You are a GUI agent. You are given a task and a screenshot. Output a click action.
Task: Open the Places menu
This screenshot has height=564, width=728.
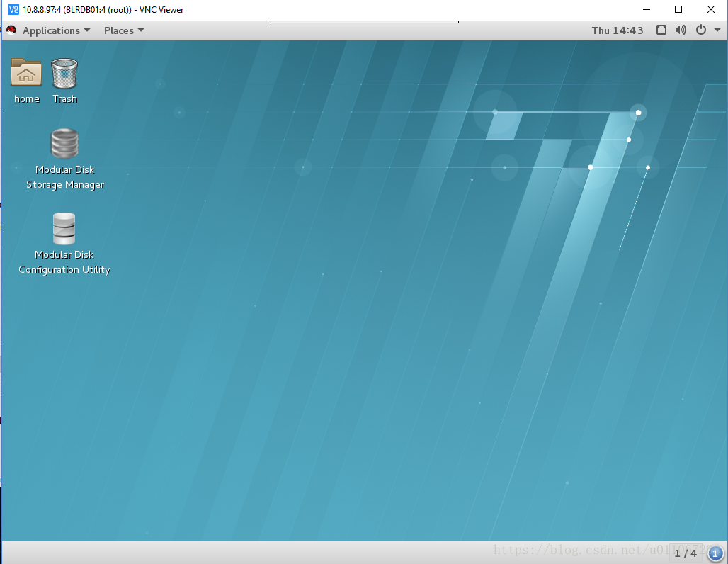tap(124, 30)
